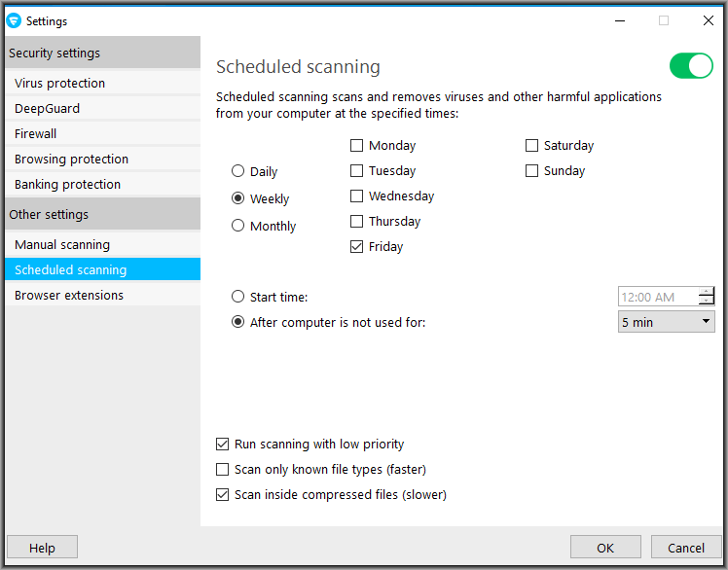Uncheck Run scanning with low priority

click(223, 445)
